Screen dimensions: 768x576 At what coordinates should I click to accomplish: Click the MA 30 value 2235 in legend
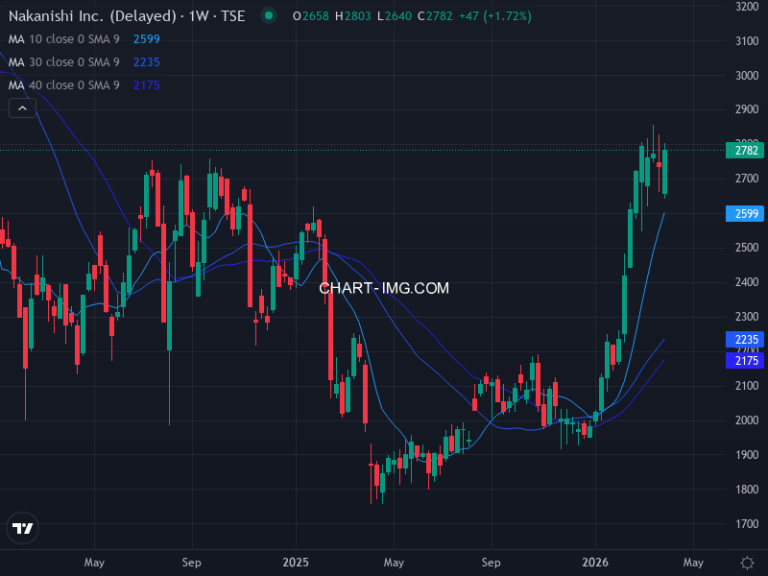click(146, 62)
